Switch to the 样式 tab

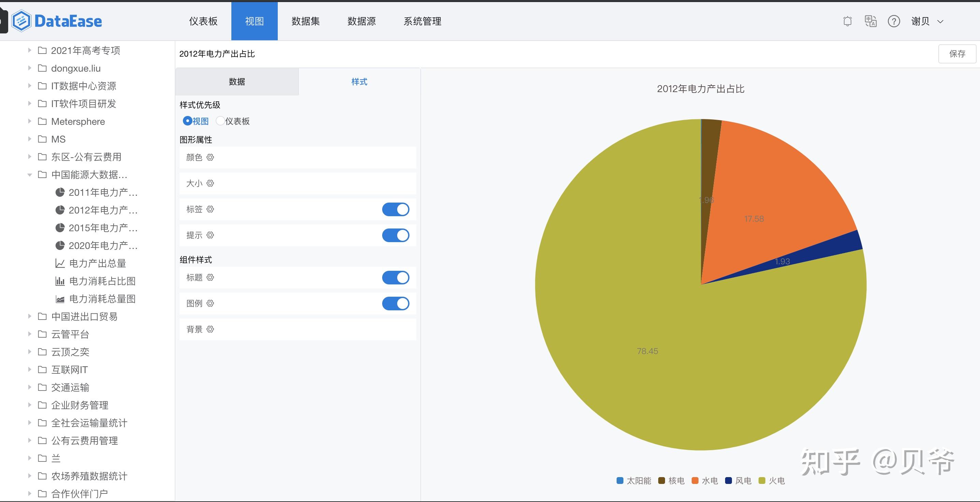click(359, 82)
